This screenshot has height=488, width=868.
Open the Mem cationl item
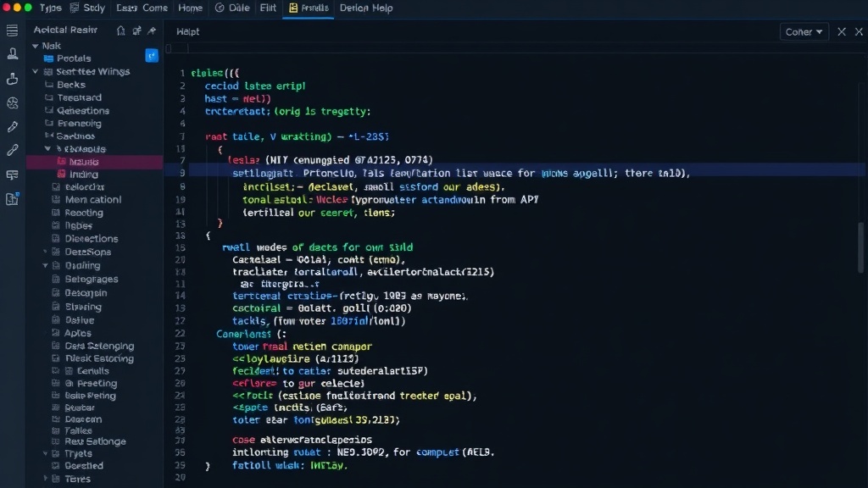[93, 200]
